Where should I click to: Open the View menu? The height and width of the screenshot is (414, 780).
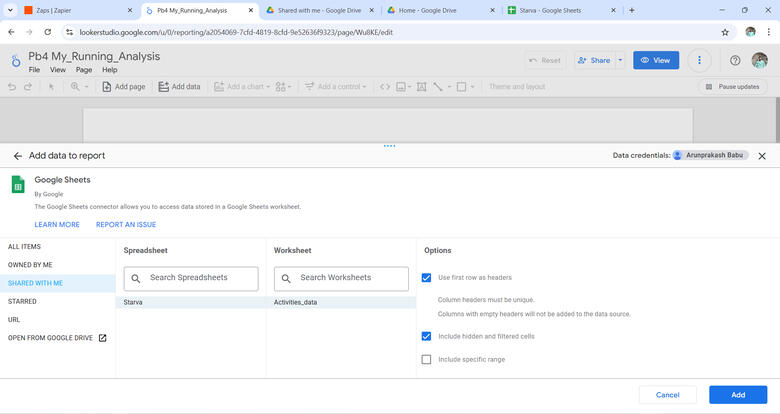(58, 70)
